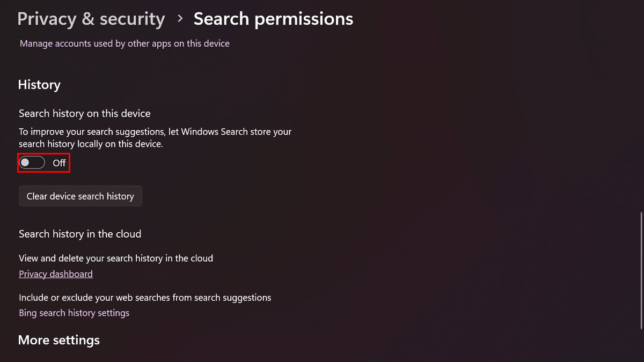Screen dimensions: 644x362
Task: Click the Off label beside the toggle
Action: 59,163
